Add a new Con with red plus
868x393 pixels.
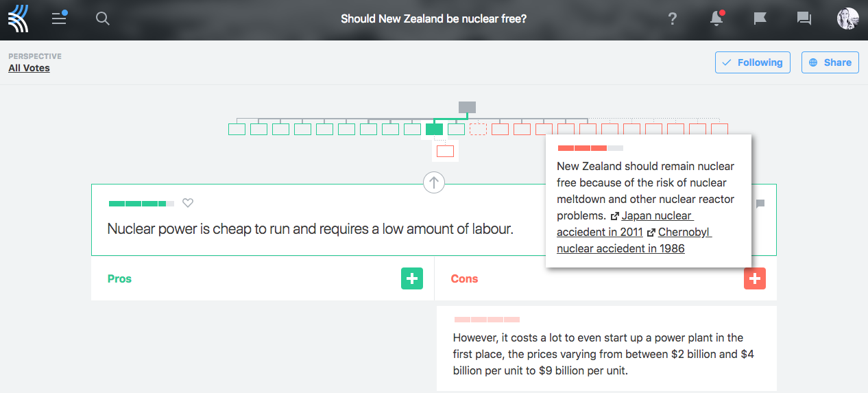755,278
